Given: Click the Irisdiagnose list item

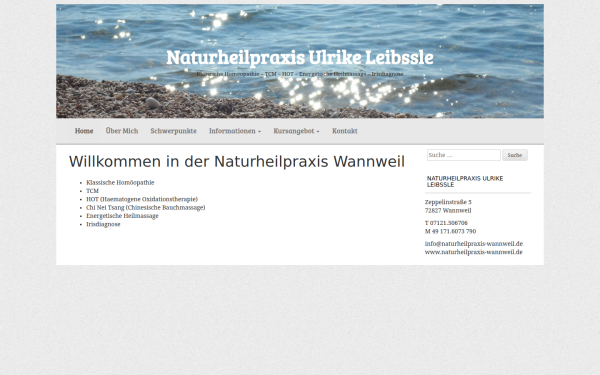Looking at the screenshot, I should 103,224.
